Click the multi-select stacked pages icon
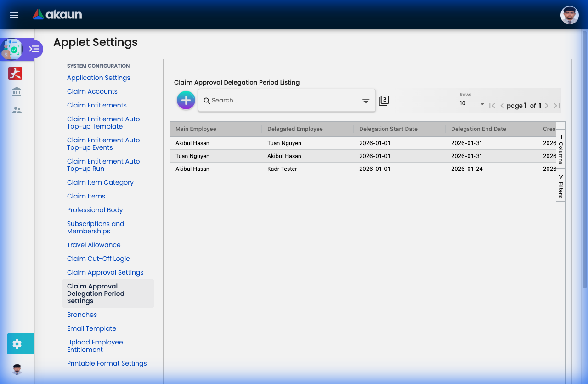 pos(384,101)
